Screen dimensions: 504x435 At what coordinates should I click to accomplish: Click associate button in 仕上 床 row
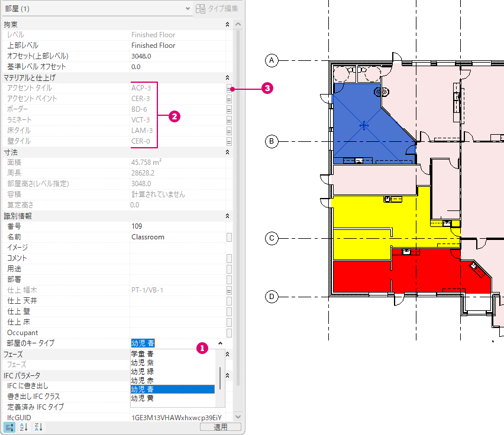[229, 322]
